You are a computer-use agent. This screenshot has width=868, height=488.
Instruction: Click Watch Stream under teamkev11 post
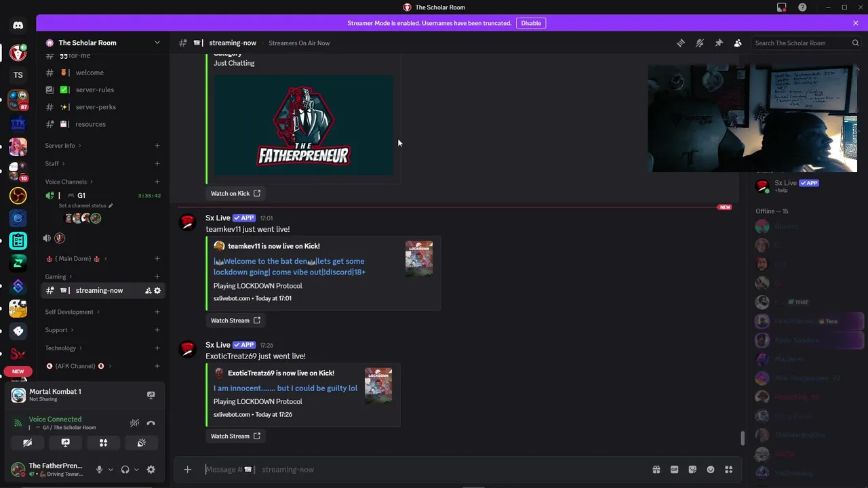235,321
